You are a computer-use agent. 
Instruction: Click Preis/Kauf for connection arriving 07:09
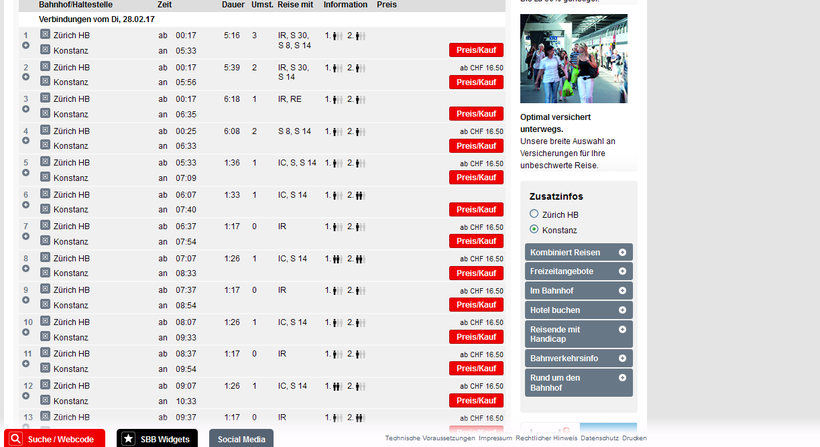476,178
